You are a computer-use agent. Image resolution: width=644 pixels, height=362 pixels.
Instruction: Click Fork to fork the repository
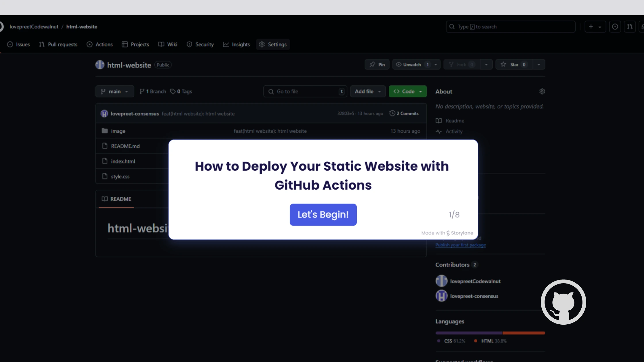click(461, 64)
